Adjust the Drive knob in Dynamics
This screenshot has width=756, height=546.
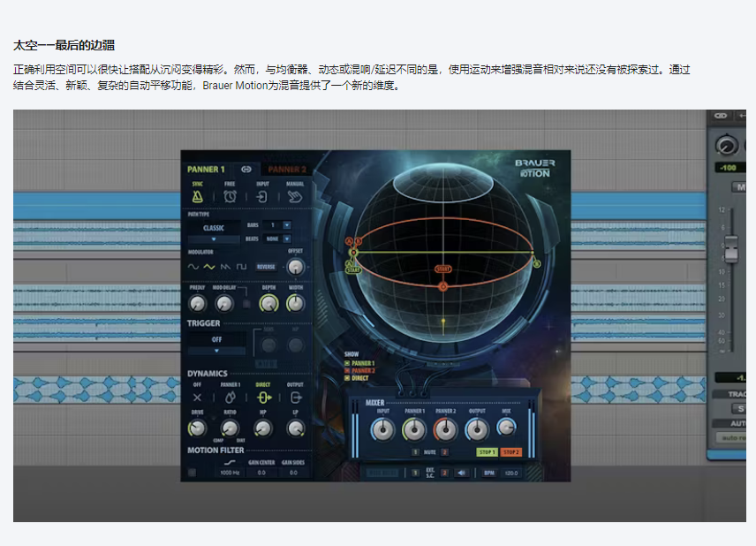click(197, 428)
